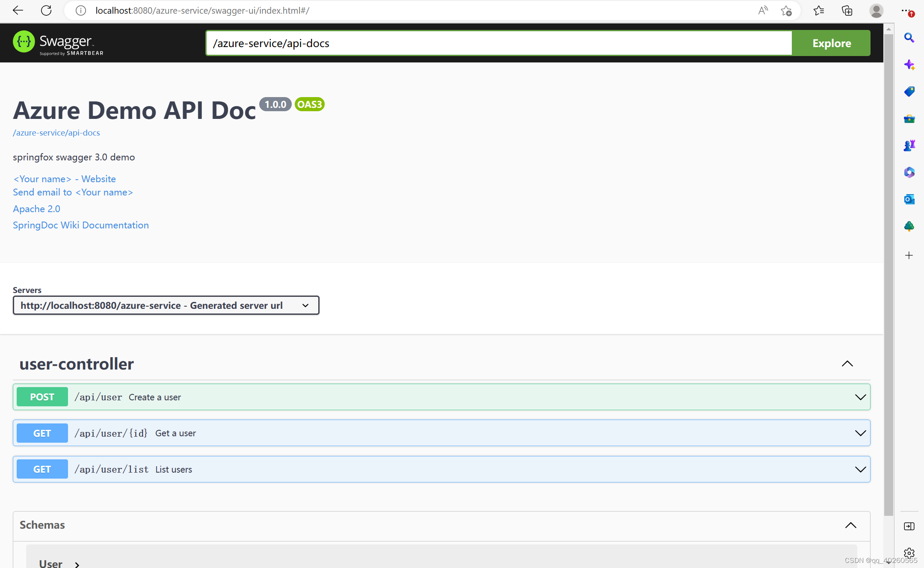Open Shopping tag icon in sidebar

click(x=909, y=92)
